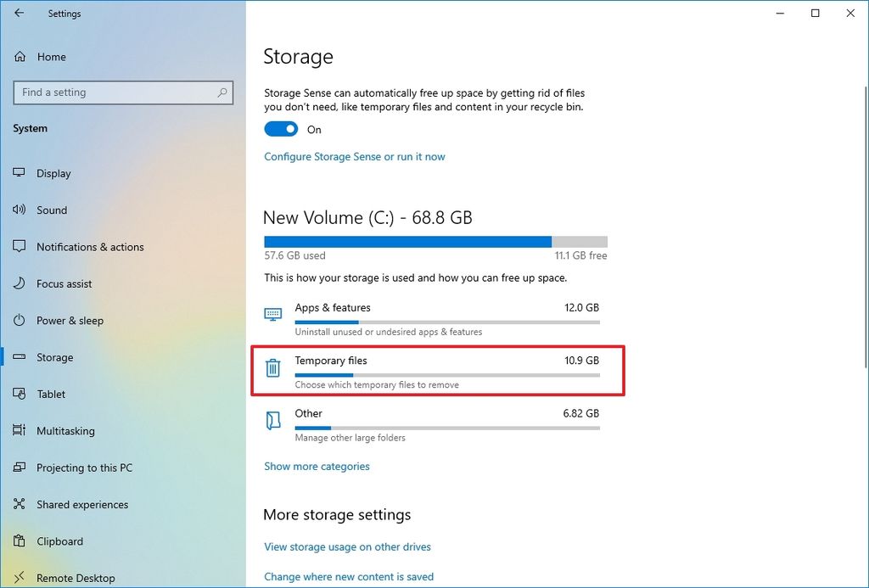Screen dimensions: 869x588
Task: Click the Sound speaker icon
Action: tap(19, 210)
